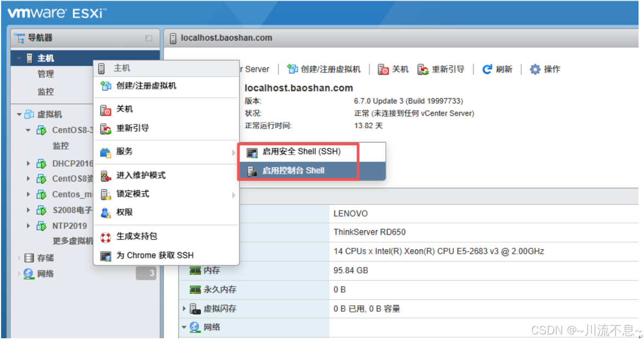This screenshot has width=644, height=341.
Task: Collapse the 虚拟机 virtual machines node
Action: (x=19, y=115)
